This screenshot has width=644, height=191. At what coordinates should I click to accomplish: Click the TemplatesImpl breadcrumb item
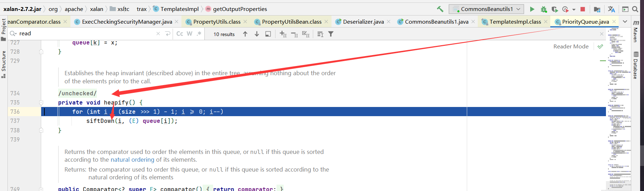point(175,9)
